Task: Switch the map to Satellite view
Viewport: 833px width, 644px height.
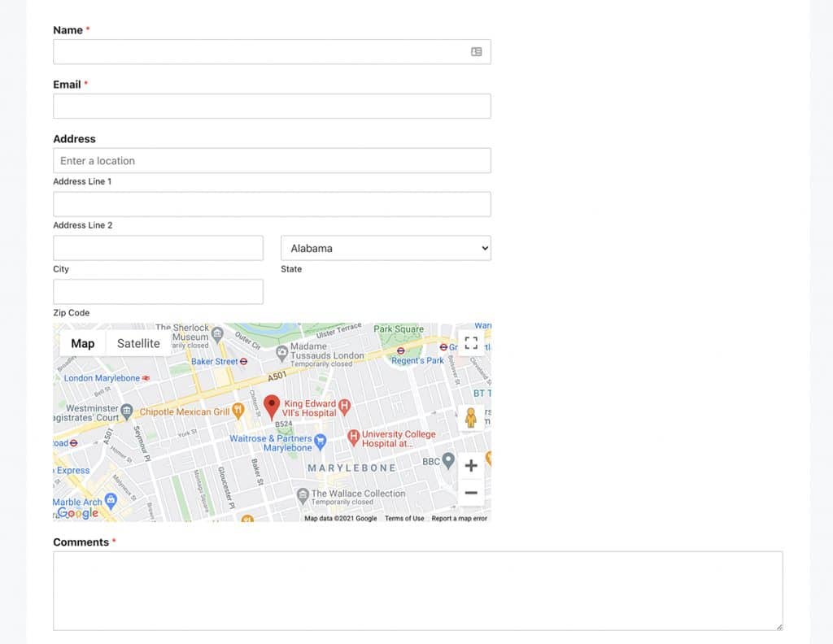Action: point(137,342)
